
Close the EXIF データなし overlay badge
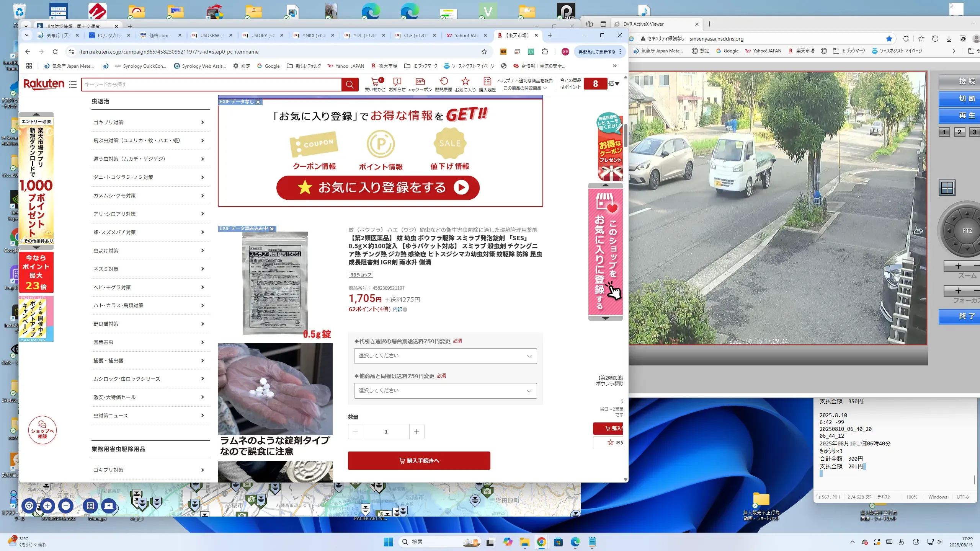click(x=258, y=102)
